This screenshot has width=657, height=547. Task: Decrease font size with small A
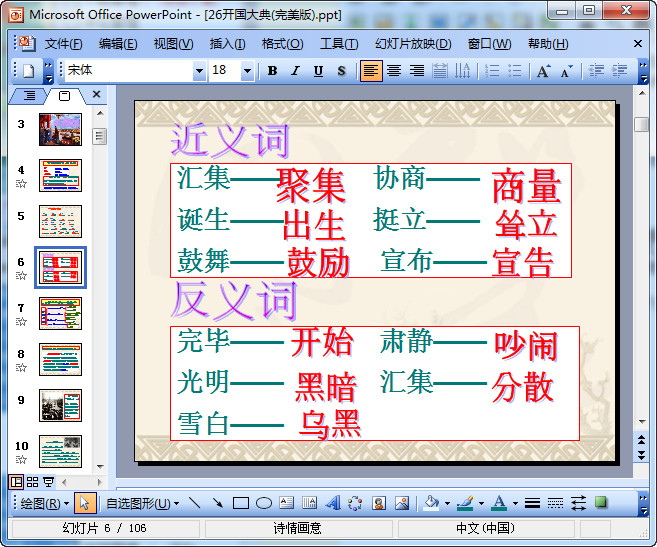tap(566, 71)
